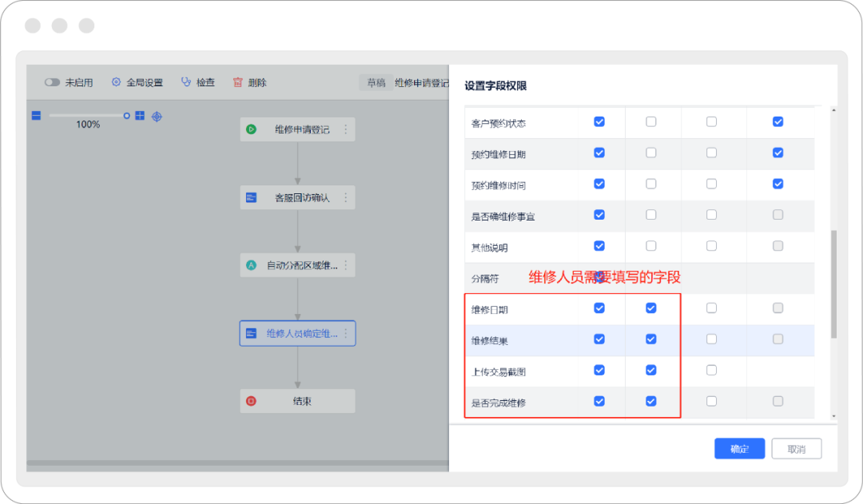This screenshot has width=863, height=504.
Task: Open more options on 维修申请登记 node
Action: tap(346, 129)
